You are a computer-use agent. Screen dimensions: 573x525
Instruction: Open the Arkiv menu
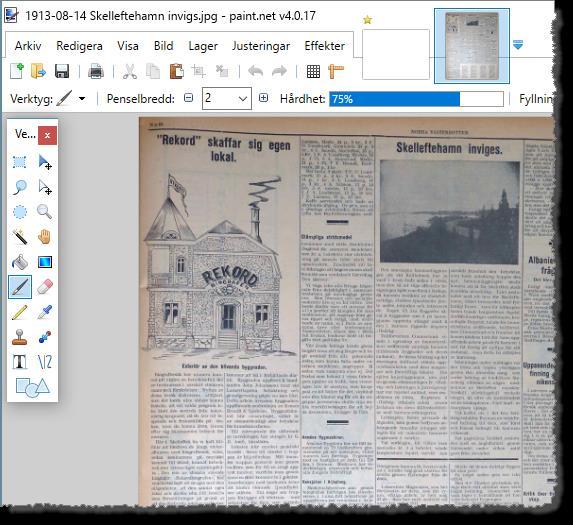click(28, 46)
